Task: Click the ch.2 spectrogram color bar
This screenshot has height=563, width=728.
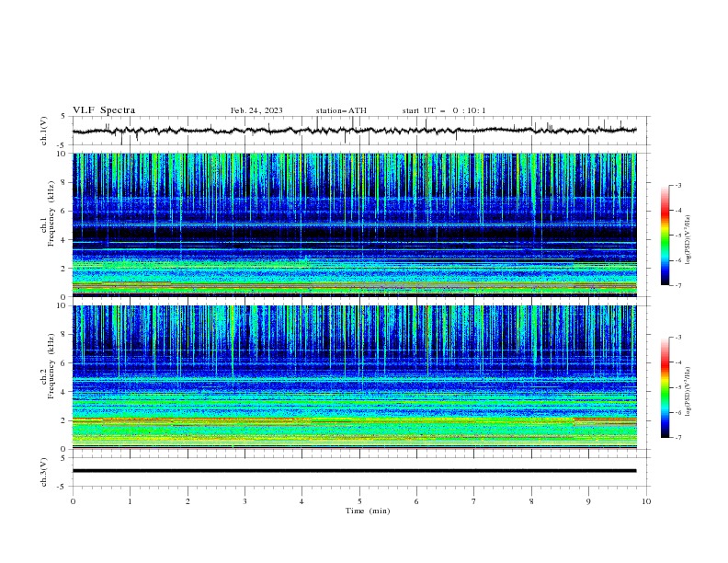Action: click(x=665, y=387)
